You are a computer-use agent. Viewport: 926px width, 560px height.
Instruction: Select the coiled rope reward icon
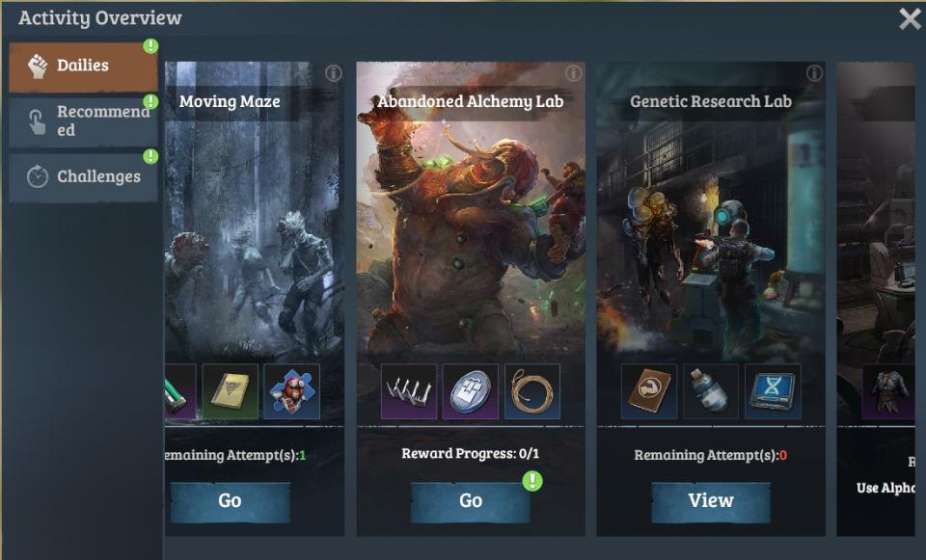click(x=532, y=392)
